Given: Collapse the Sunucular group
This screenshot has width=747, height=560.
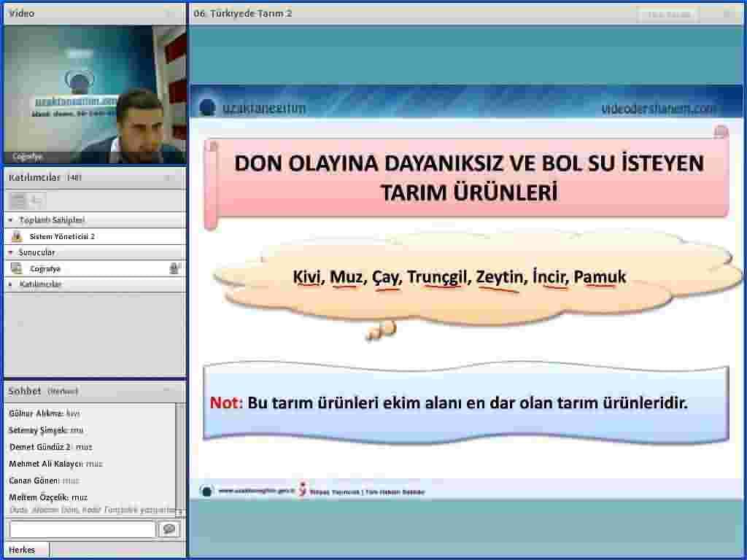Looking at the screenshot, I should (x=10, y=252).
